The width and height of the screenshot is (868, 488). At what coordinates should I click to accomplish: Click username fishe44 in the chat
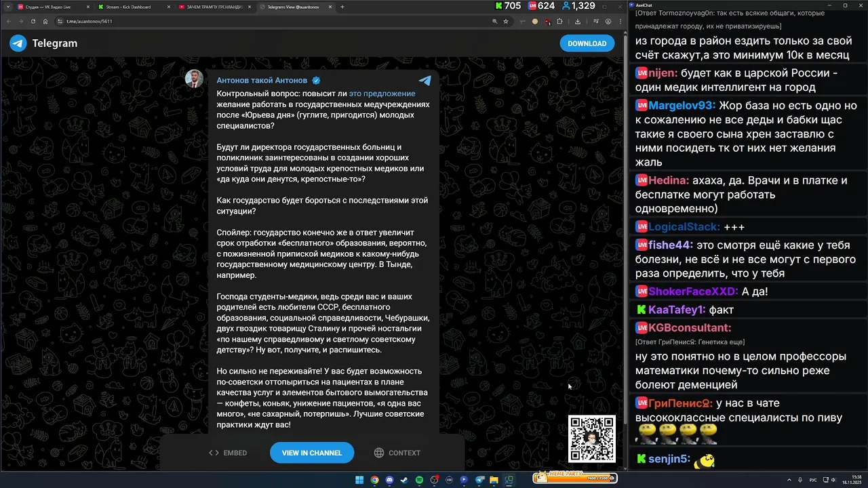click(x=671, y=245)
